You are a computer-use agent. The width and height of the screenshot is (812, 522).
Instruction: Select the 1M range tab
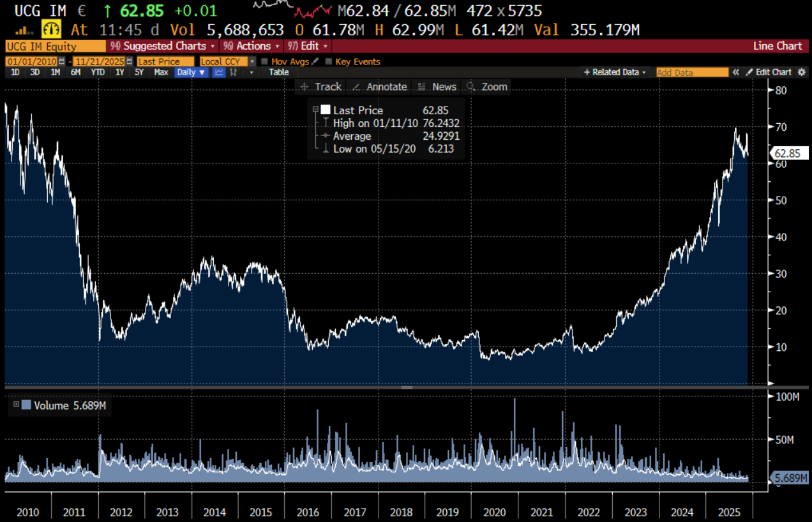56,72
